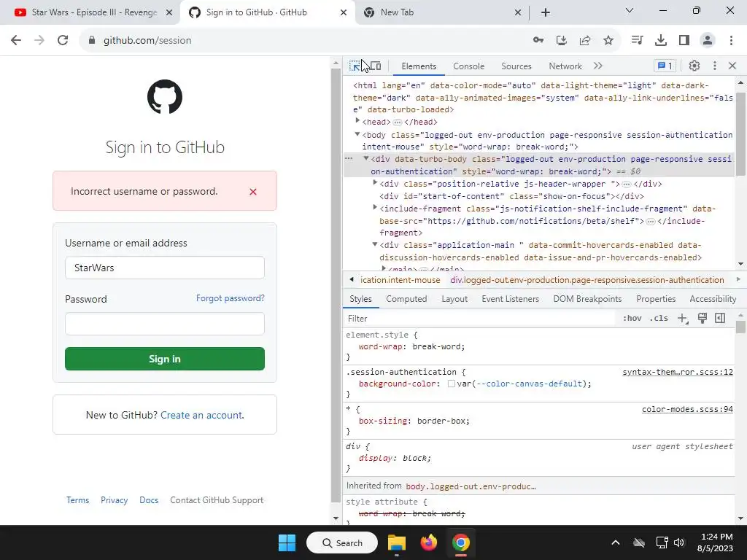Open the DevTools settings gear

[x=694, y=66]
